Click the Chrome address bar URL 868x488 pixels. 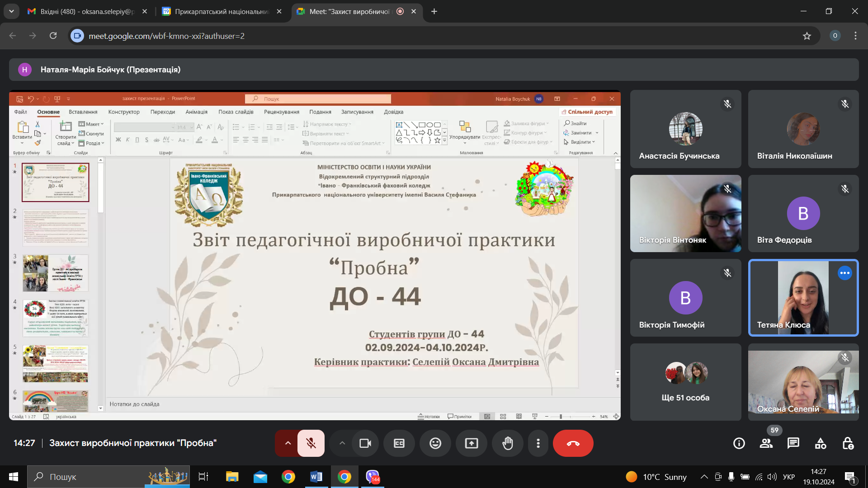(166, 36)
